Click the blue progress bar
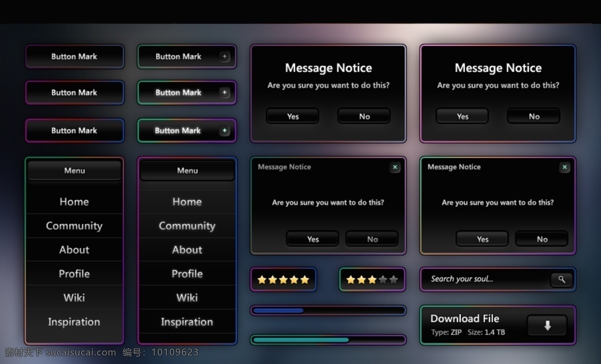The width and height of the screenshot is (601, 364). [x=328, y=310]
